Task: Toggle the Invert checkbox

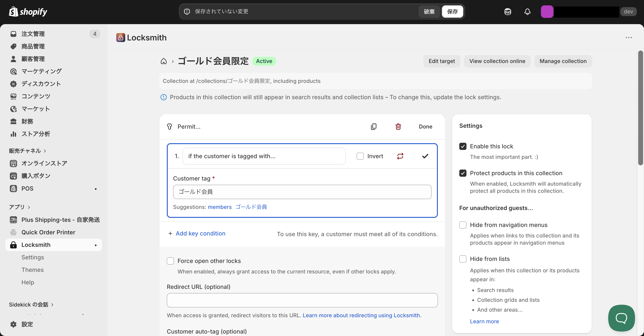Action: pos(360,156)
